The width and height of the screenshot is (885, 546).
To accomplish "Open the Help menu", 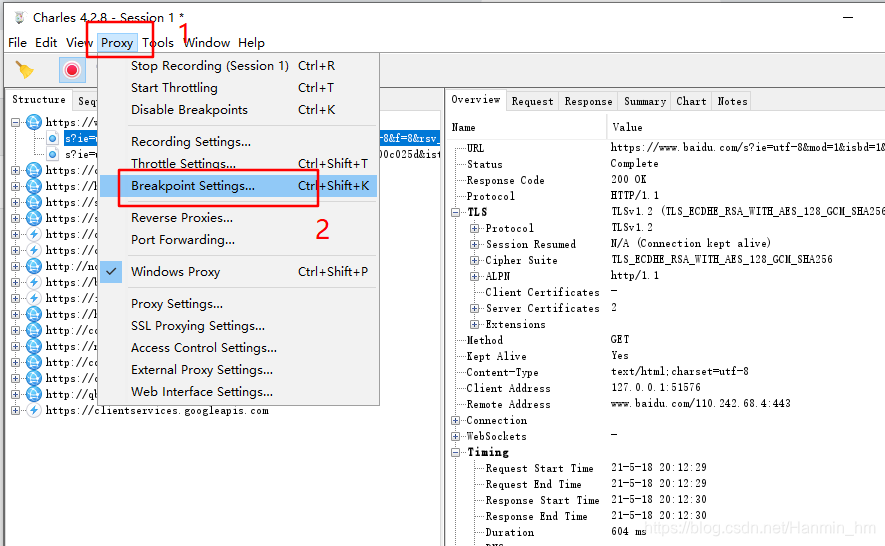I will click(251, 43).
